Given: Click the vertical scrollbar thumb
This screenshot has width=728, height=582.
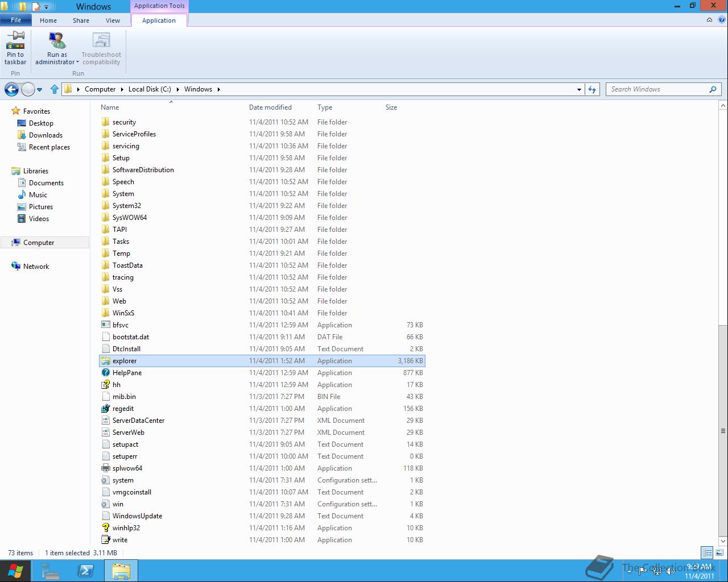Looking at the screenshot, I should tap(723, 432).
